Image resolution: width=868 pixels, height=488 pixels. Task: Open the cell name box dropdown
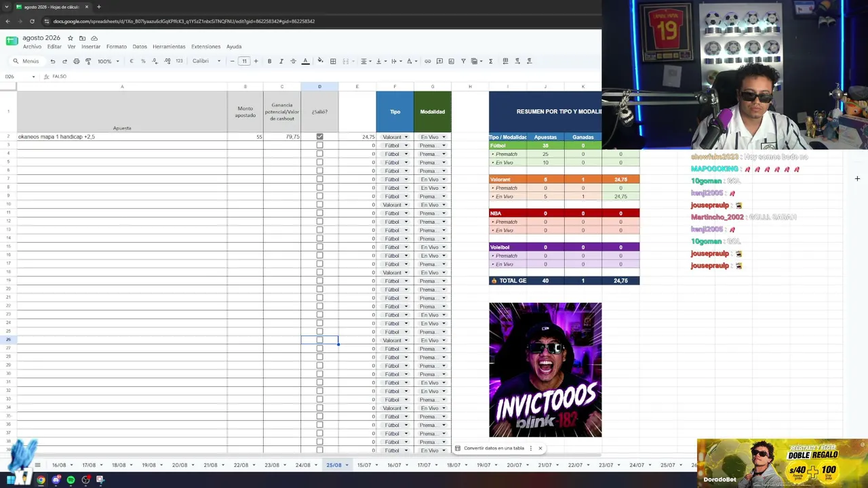pos(33,77)
